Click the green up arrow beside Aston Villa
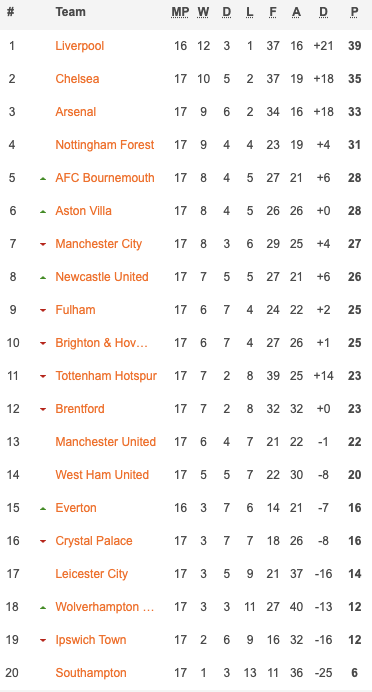This screenshot has width=372, height=692. click(43, 212)
